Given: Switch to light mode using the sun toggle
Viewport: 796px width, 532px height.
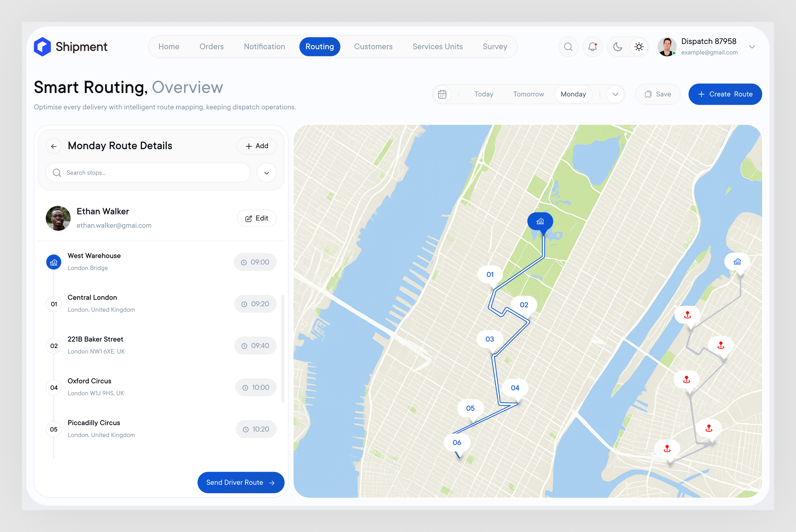Looking at the screenshot, I should pyautogui.click(x=639, y=46).
